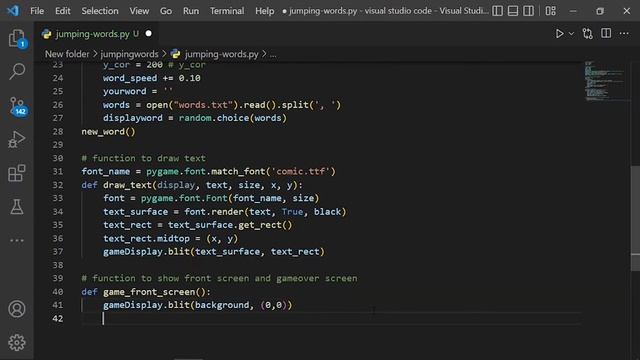Open changes compare icon in editor toolbar

(587, 33)
